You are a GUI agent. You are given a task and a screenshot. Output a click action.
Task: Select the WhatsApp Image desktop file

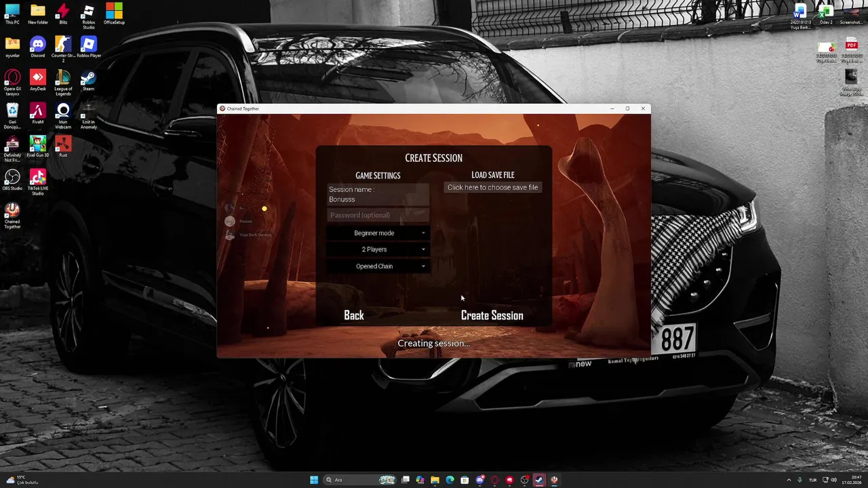(851, 83)
